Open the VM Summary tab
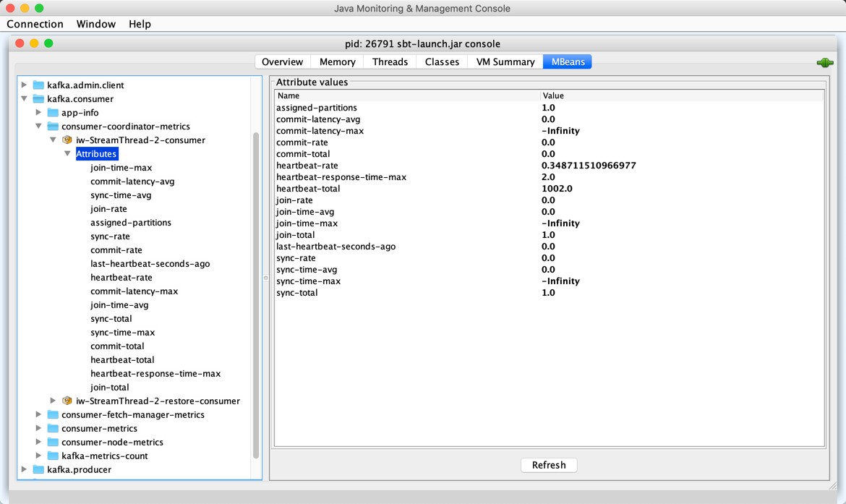846x504 pixels. click(505, 62)
